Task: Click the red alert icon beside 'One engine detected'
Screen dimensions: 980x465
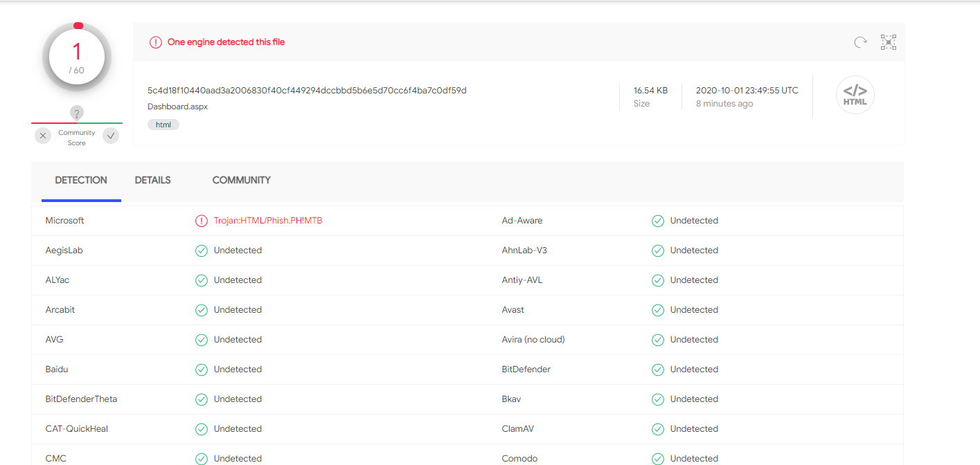Action: (x=156, y=42)
